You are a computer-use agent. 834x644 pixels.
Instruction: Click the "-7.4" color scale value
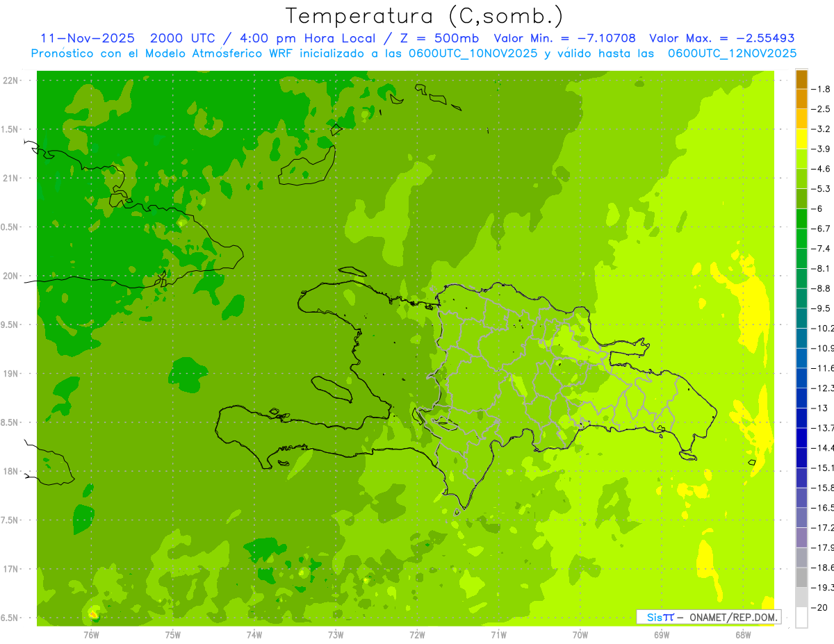(x=821, y=248)
